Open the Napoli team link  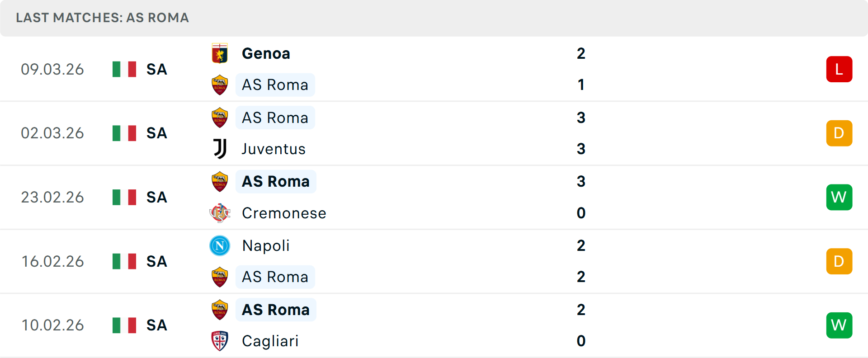[266, 245]
